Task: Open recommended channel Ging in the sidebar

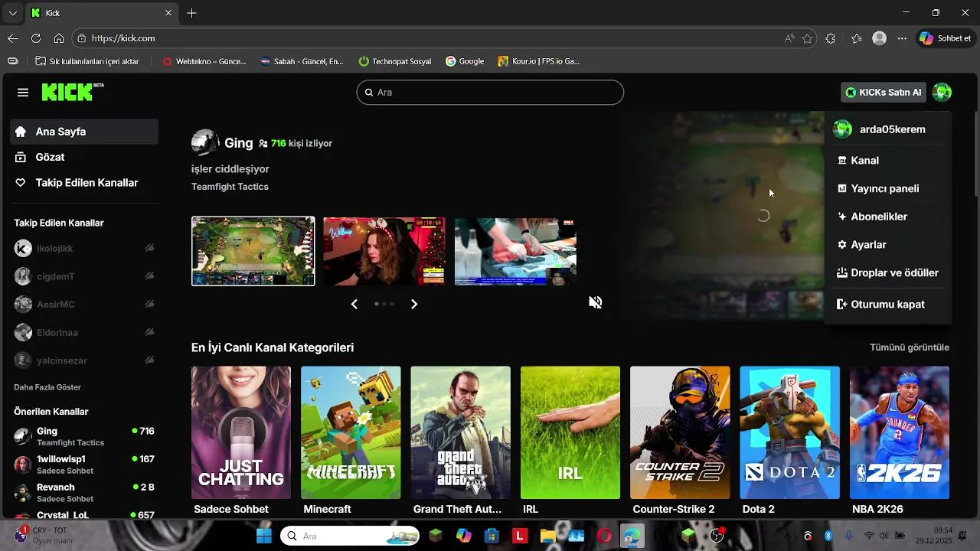Action: click(84, 436)
